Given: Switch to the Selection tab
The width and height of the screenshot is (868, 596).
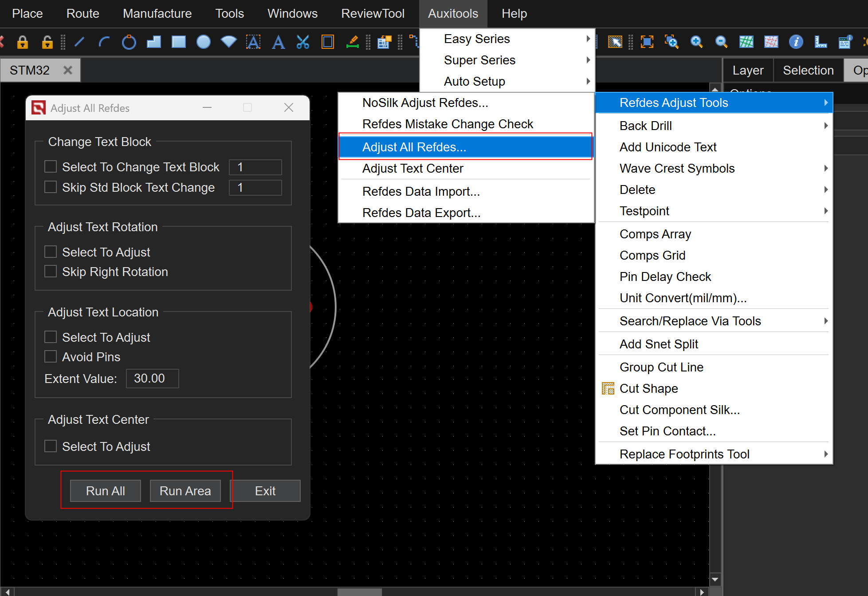Looking at the screenshot, I should [x=808, y=70].
